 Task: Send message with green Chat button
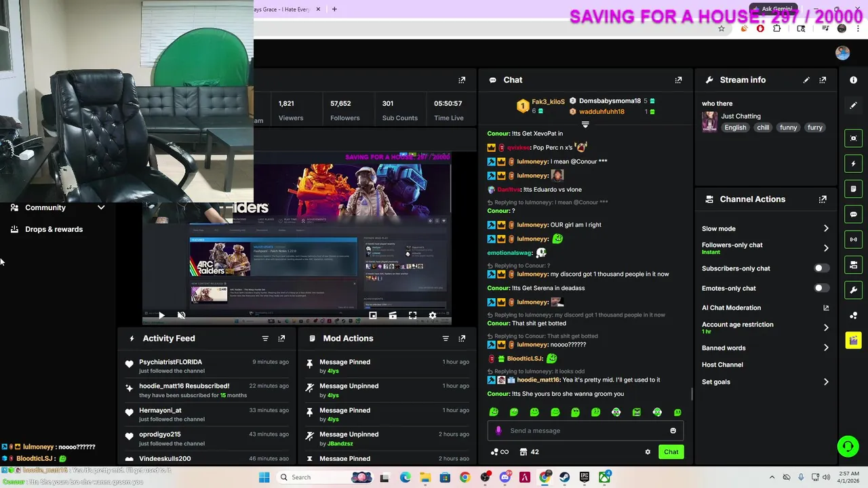click(x=671, y=452)
